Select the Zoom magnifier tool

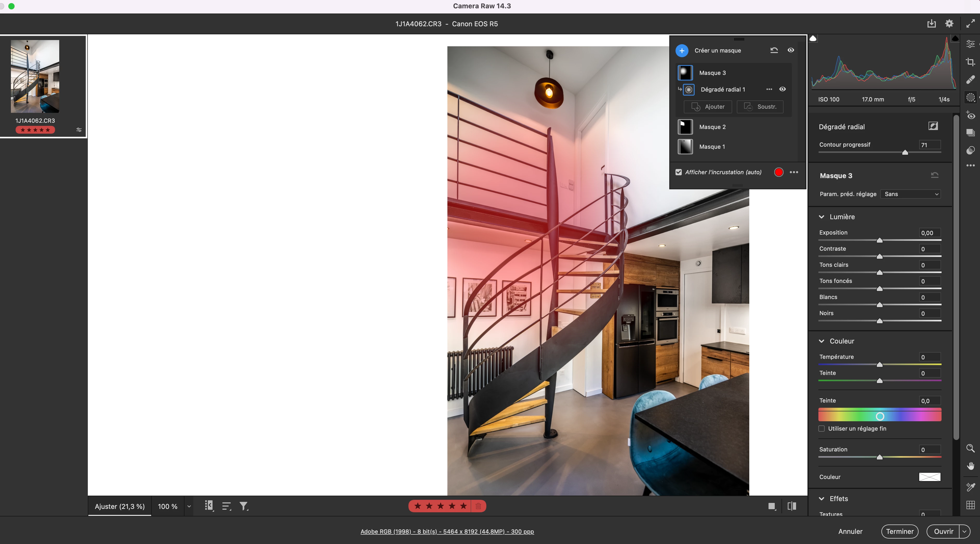click(x=970, y=448)
